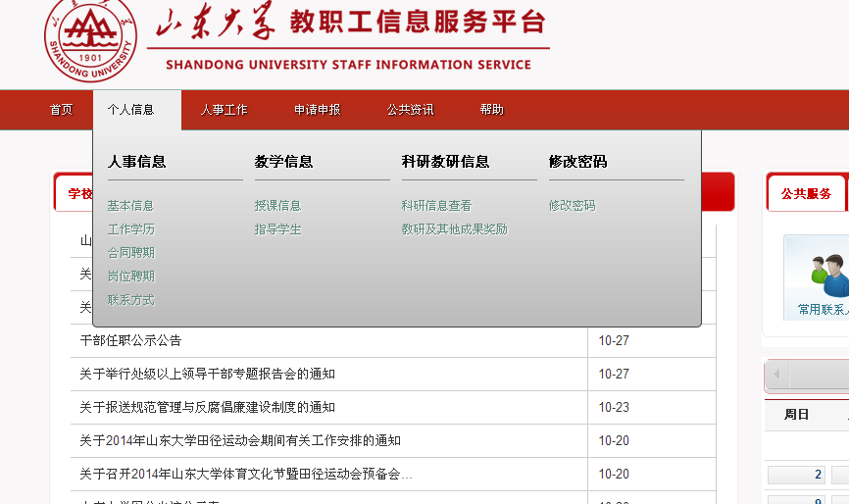Click 帮助 in the navigation bar
The width and height of the screenshot is (849, 504).
[491, 110]
